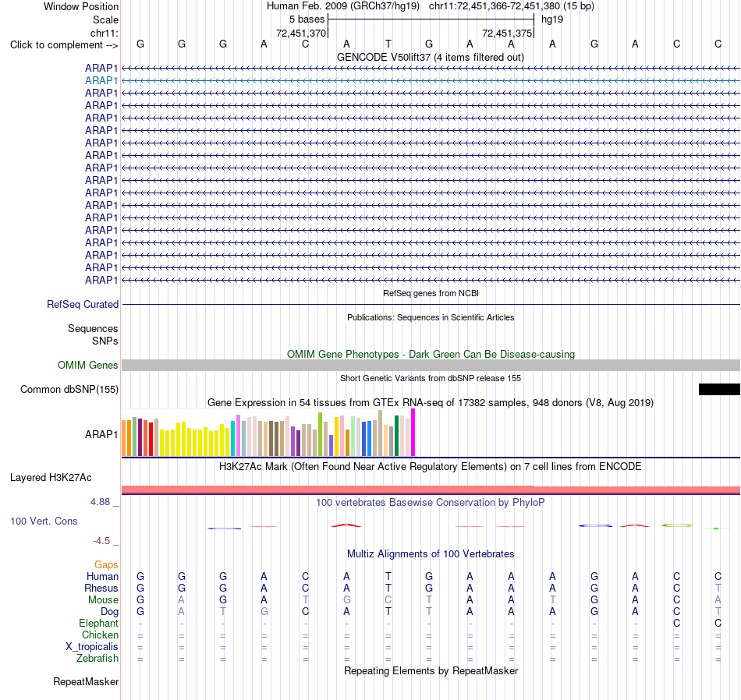Click 'Publications: Sequences in Scientific Articles' title

tap(431, 317)
